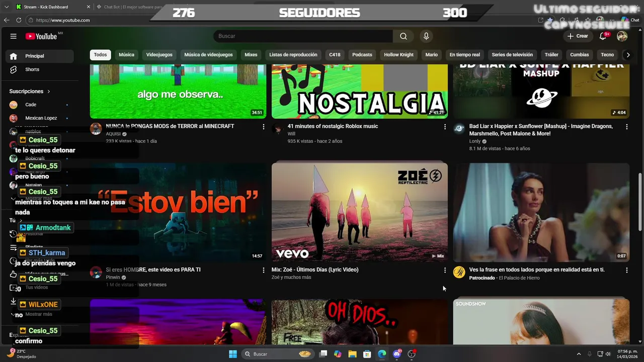
Task: Reload the page with the refresh icon
Action: pos(19,20)
